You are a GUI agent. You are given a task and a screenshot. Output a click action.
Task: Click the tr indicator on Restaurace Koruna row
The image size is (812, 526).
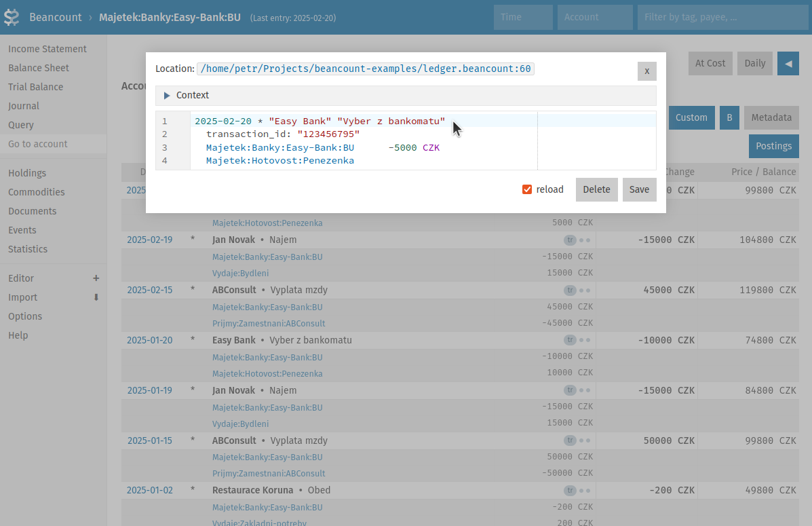pyautogui.click(x=570, y=491)
